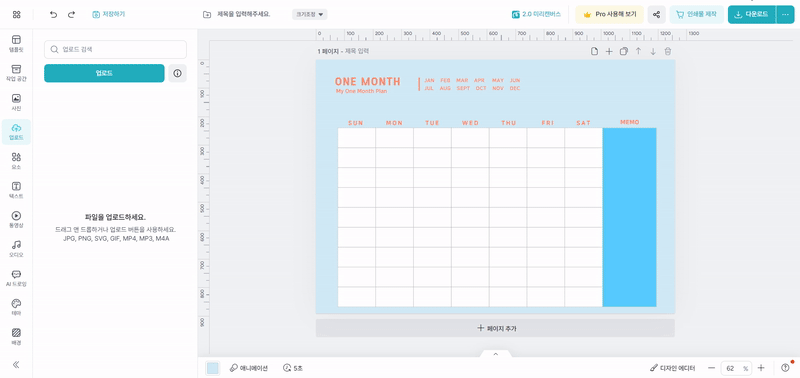Move page down arrow icon
The width and height of the screenshot is (800, 378).
[x=653, y=51]
